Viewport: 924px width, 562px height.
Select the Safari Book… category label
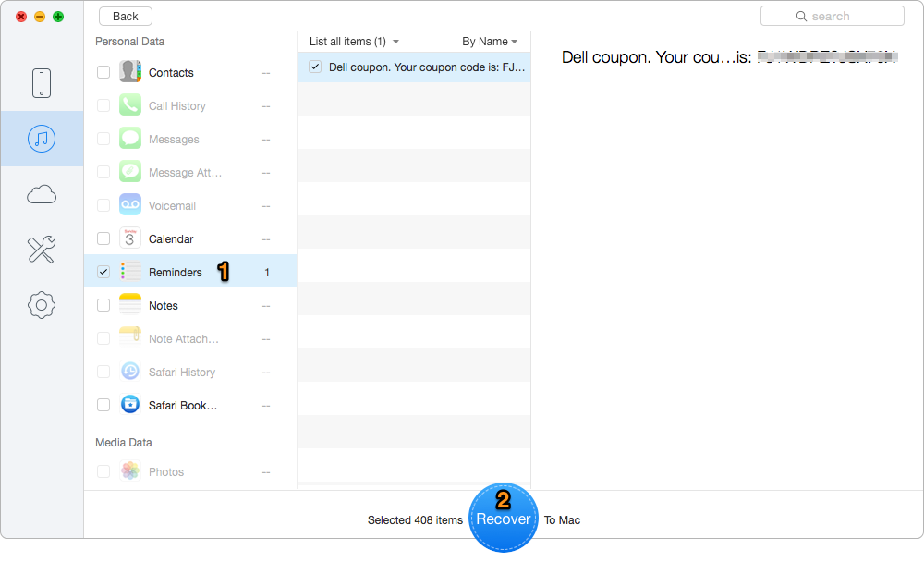point(183,406)
